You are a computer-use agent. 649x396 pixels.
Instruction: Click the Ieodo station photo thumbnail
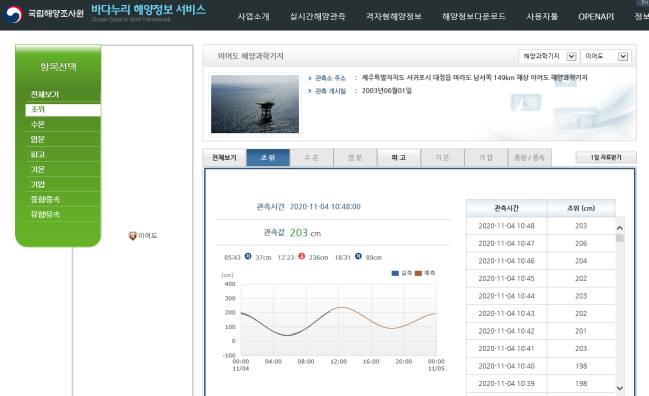click(255, 104)
